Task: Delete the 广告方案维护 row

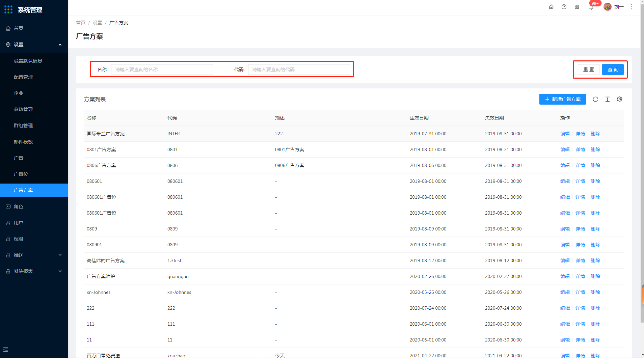Action: [595, 276]
